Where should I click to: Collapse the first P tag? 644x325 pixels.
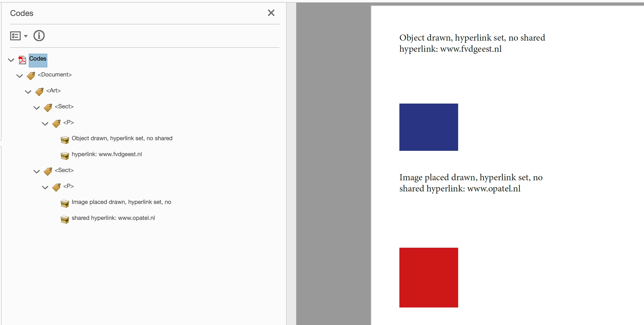pyautogui.click(x=45, y=124)
